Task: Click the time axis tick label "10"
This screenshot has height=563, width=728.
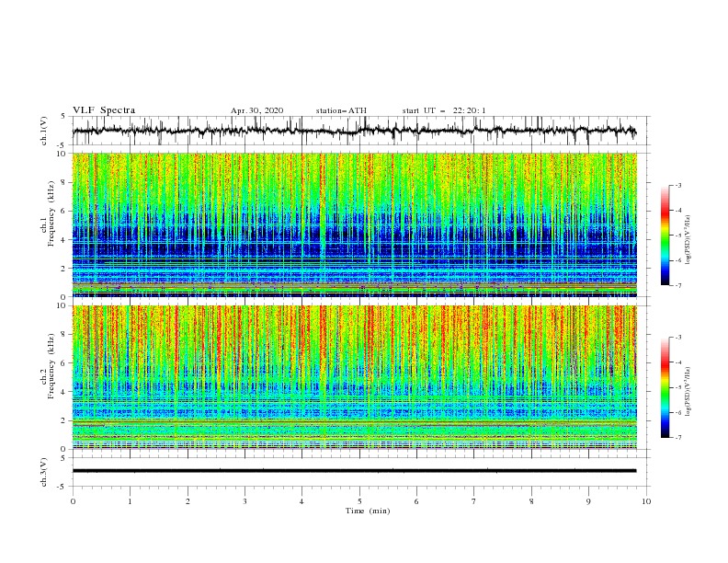Action: click(x=646, y=501)
